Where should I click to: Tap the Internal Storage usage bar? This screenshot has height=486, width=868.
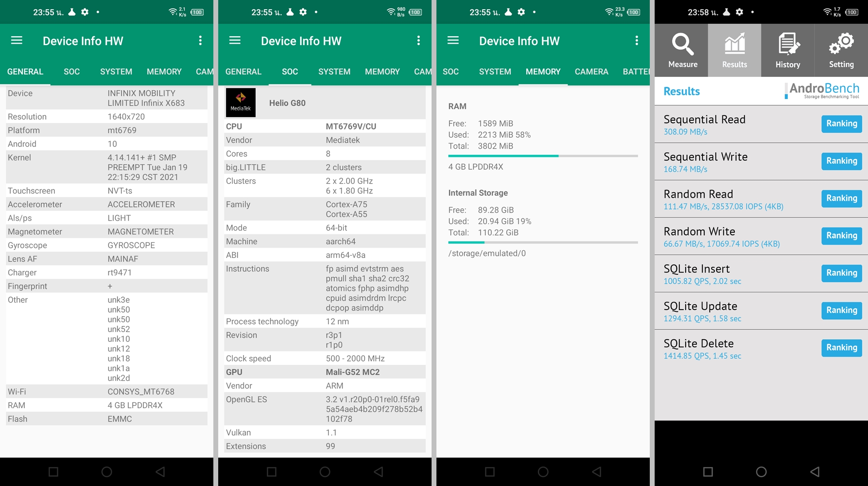(x=543, y=242)
